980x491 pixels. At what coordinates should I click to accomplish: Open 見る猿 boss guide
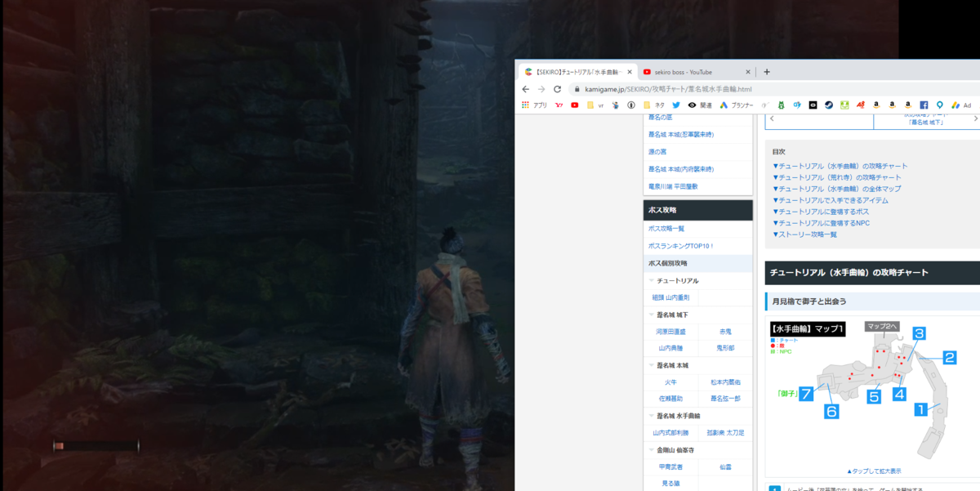670,484
